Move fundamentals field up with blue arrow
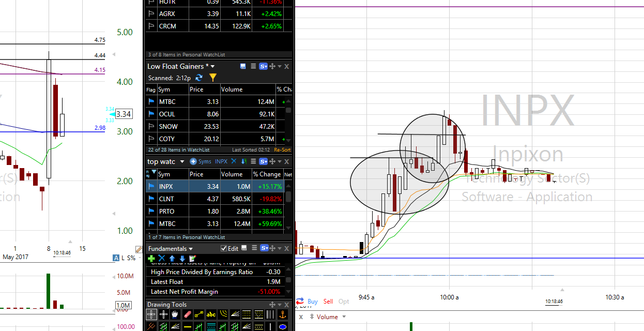This screenshot has height=331, width=644. pos(172,258)
